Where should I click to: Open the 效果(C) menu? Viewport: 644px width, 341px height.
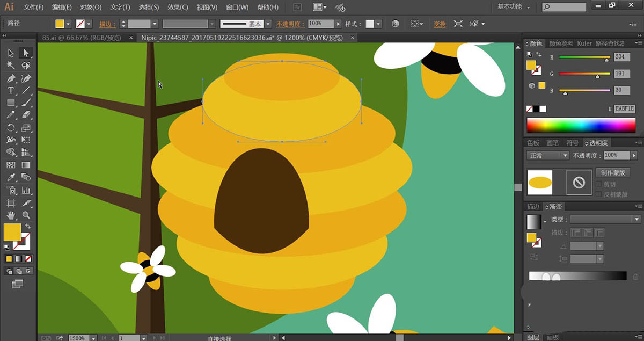177,8
